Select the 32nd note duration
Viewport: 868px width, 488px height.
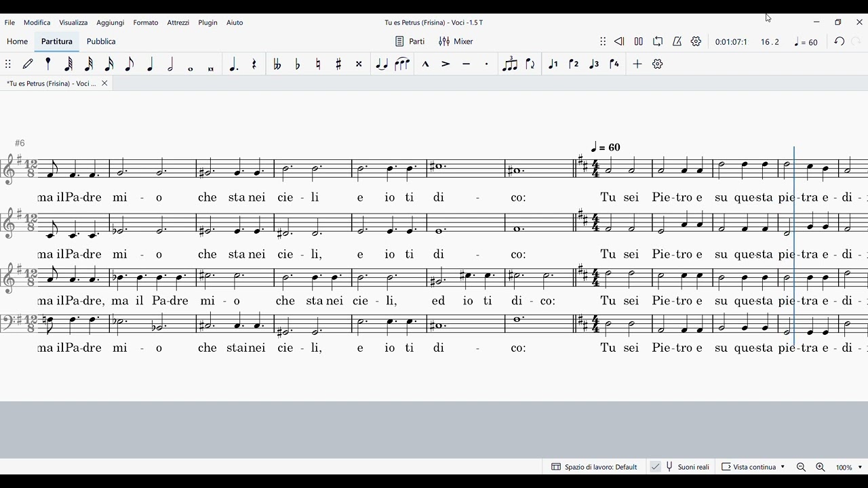[89, 64]
